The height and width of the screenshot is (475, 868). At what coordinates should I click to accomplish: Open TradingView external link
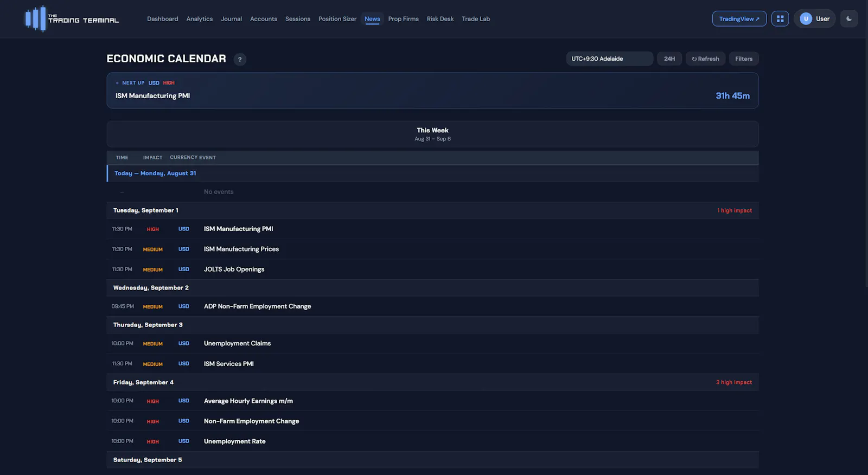tap(739, 18)
